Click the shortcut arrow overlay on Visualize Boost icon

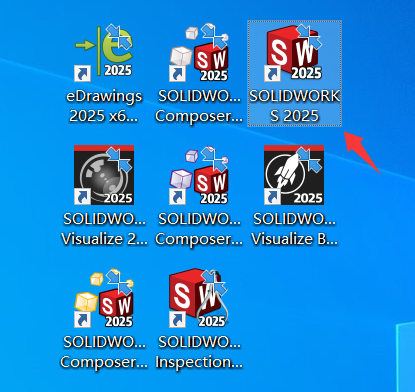pyautogui.click(x=272, y=197)
